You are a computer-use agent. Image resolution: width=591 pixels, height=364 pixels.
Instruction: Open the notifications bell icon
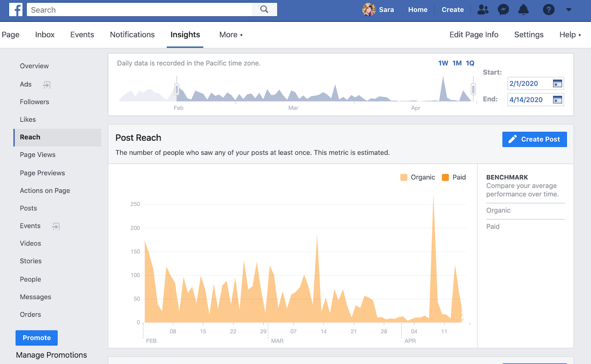[x=524, y=9]
